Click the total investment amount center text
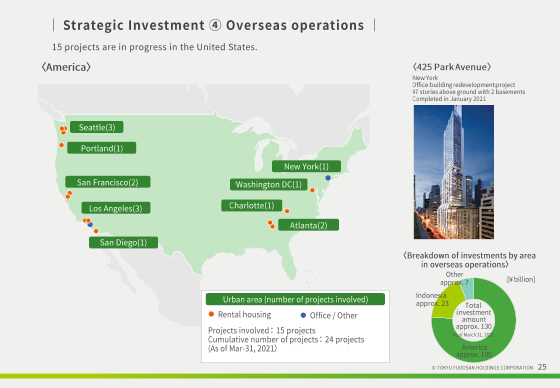The image size is (560, 388). tap(474, 316)
